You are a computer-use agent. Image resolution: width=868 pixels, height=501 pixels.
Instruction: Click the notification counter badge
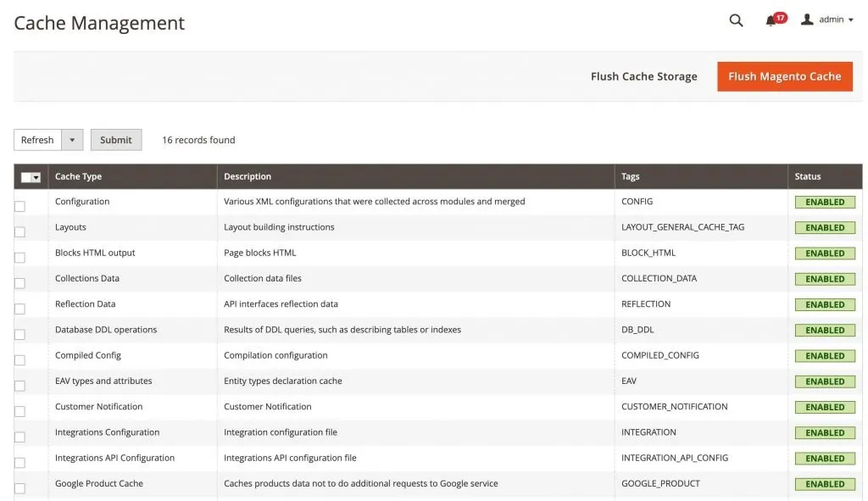[x=779, y=14]
